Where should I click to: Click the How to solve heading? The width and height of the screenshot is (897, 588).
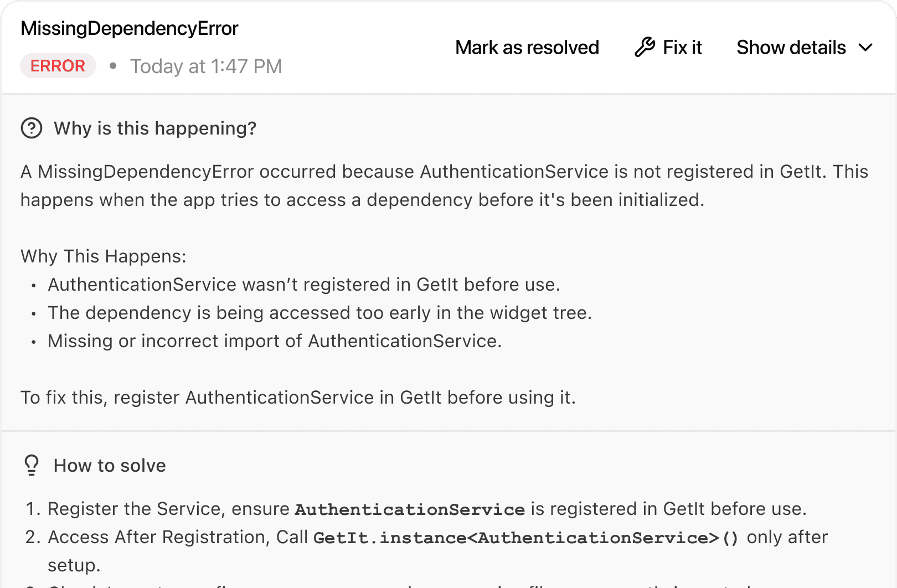point(110,466)
